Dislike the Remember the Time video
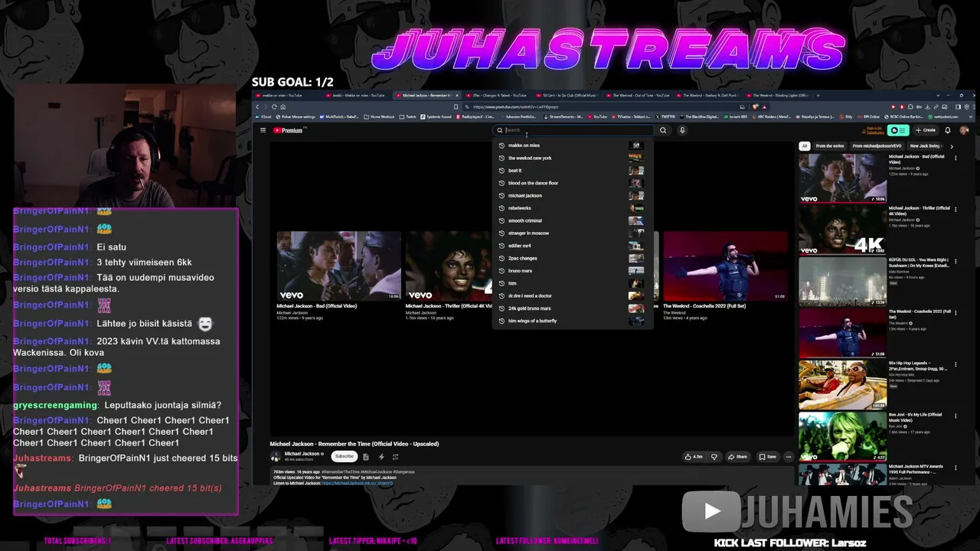 point(714,457)
